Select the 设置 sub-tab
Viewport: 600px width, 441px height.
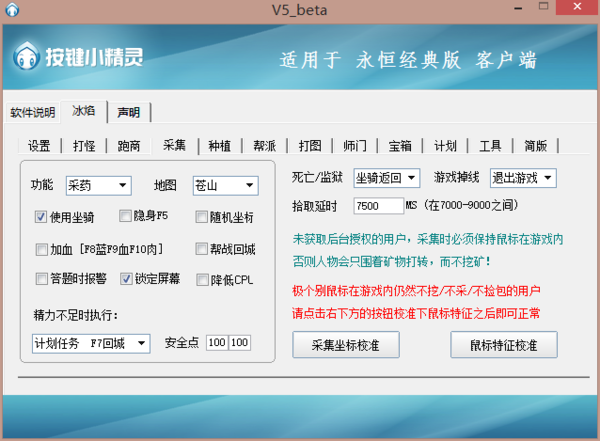(x=39, y=146)
